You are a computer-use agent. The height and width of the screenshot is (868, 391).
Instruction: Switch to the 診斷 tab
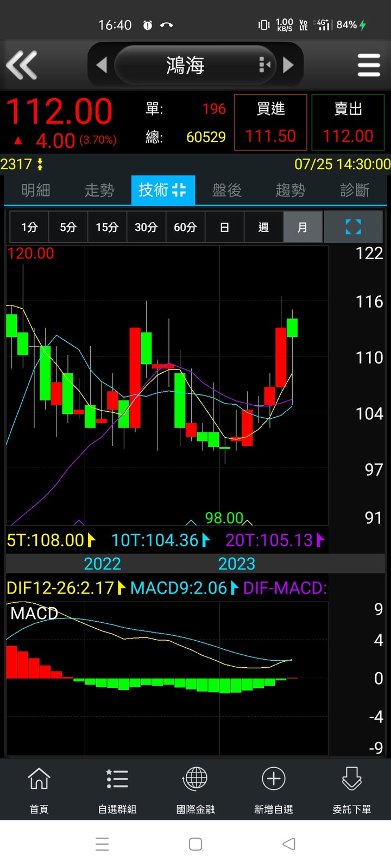point(355,190)
